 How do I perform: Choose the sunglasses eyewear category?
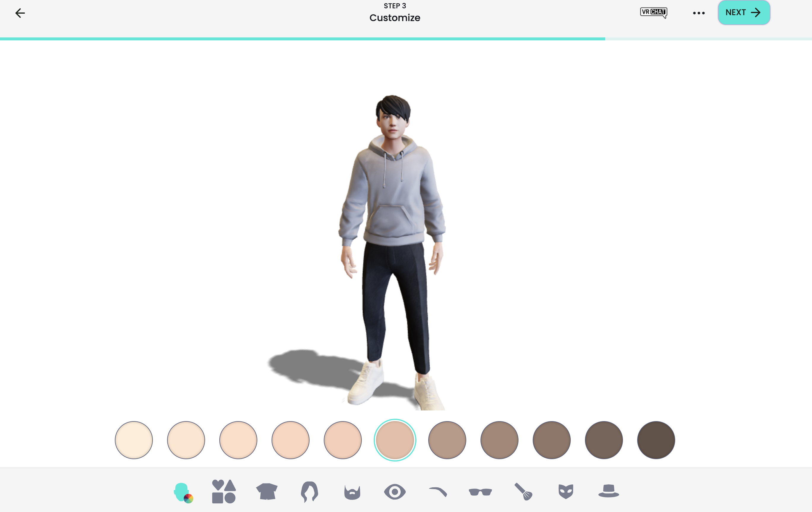480,492
